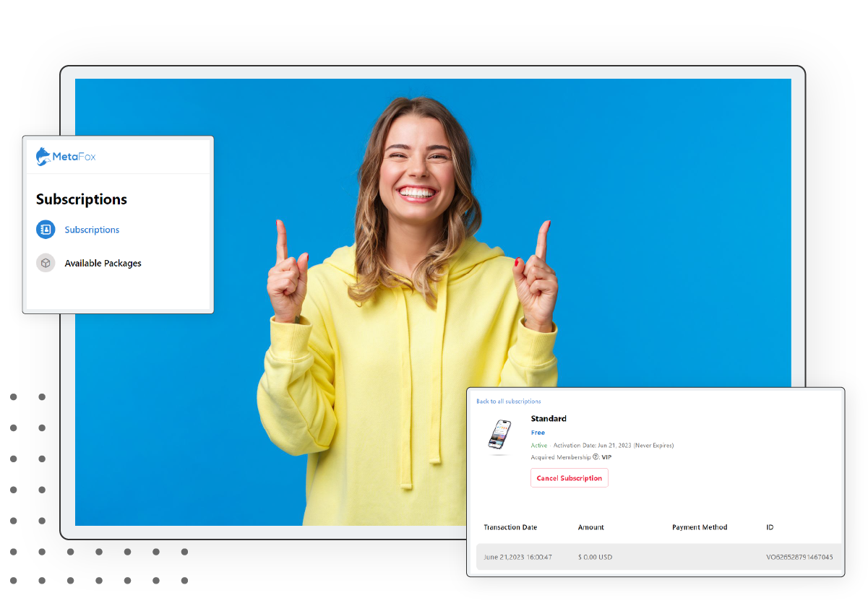Click the Acquired Membership help question-mark icon

point(596,457)
